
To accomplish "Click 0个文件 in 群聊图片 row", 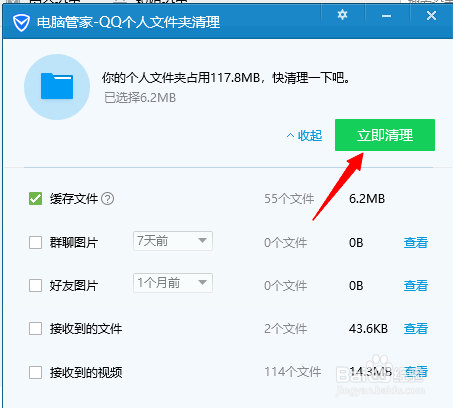I will [x=285, y=243].
